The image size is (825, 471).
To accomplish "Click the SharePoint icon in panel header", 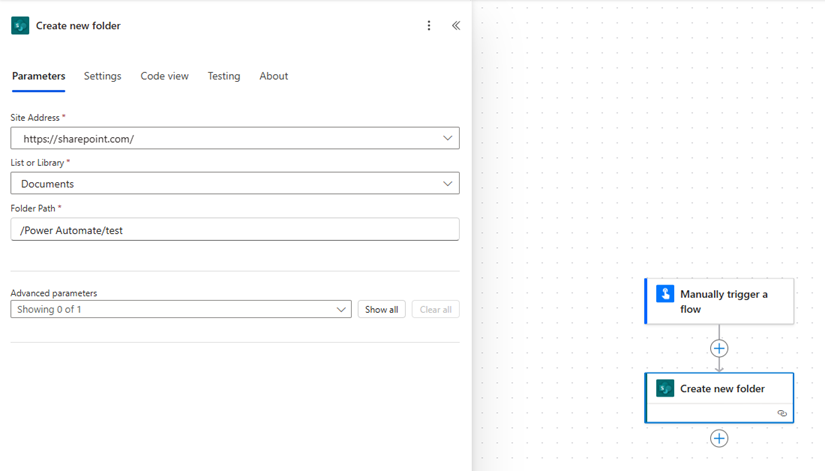I will [20, 26].
